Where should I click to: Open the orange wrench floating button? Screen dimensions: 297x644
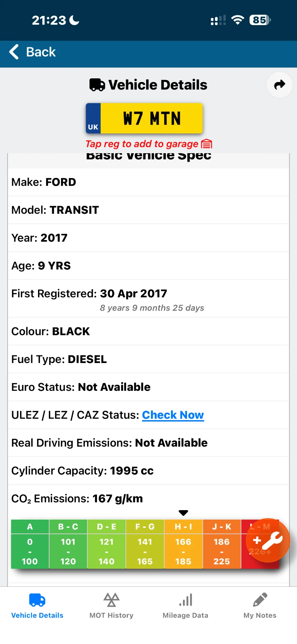point(268,540)
